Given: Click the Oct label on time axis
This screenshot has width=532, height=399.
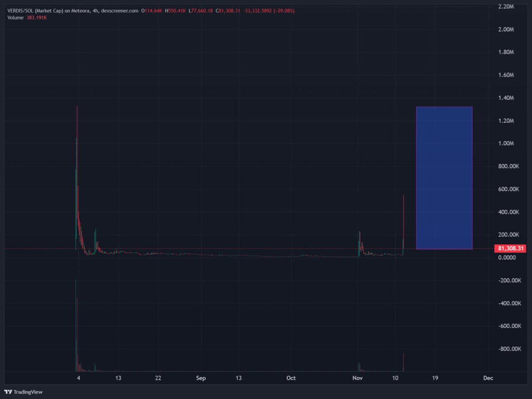Looking at the screenshot, I should point(291,379).
